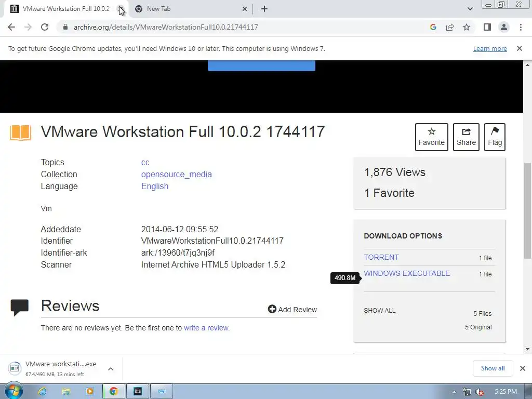The image size is (532, 399).
Task: Open Windows Media Player from taskbar
Action: click(x=90, y=392)
